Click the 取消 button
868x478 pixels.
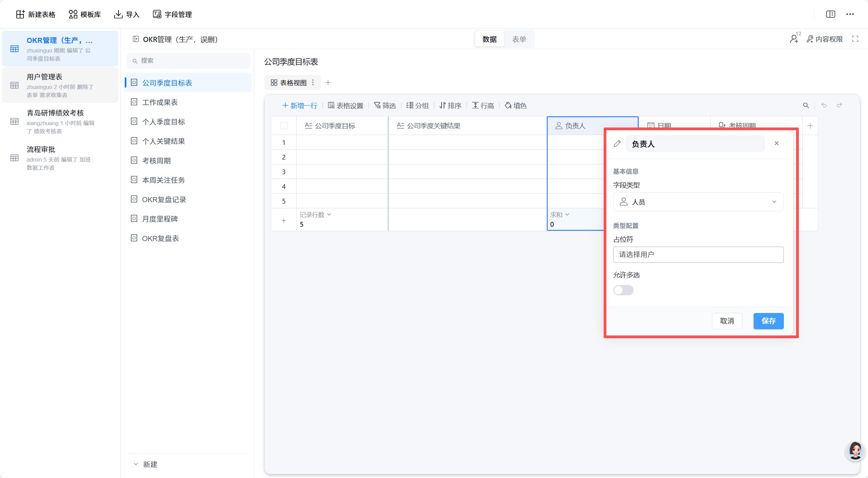(x=727, y=321)
